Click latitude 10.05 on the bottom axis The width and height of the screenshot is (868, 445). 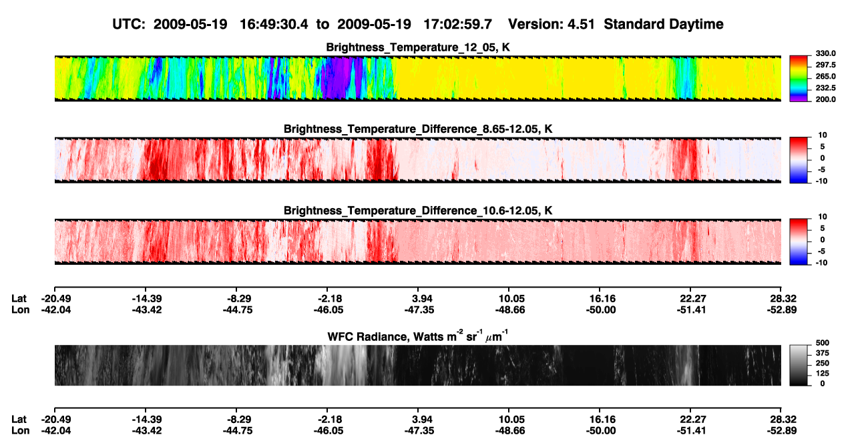(511, 419)
